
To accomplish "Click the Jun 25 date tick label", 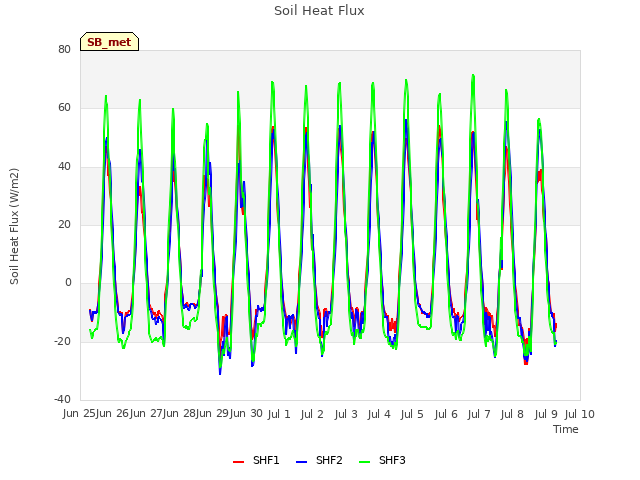I will click(x=80, y=413).
